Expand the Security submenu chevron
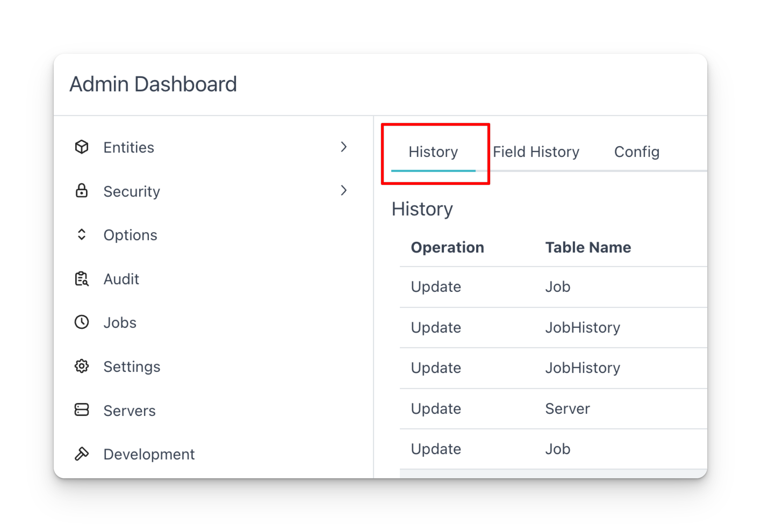 pos(344,190)
